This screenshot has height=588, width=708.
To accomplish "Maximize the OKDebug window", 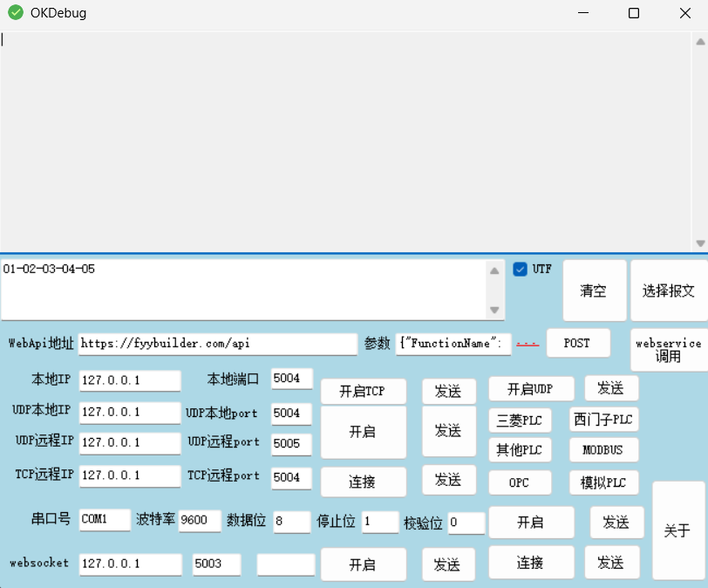I will (634, 13).
